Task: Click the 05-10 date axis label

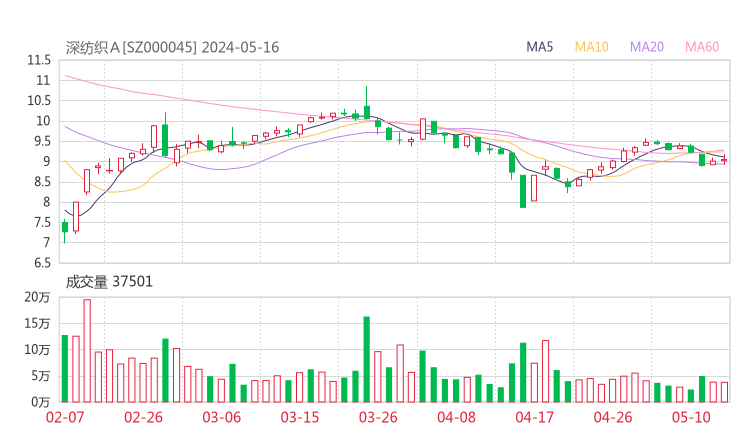Action: (x=691, y=417)
